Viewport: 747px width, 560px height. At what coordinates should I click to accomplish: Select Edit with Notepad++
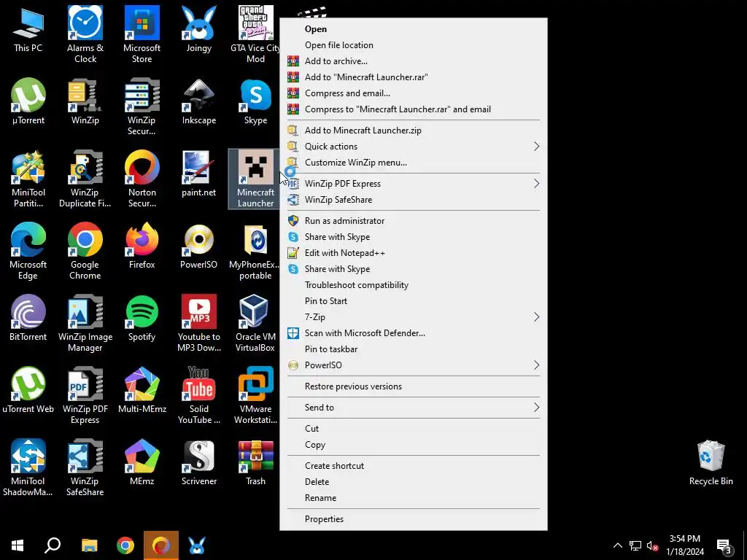pyautogui.click(x=414, y=253)
